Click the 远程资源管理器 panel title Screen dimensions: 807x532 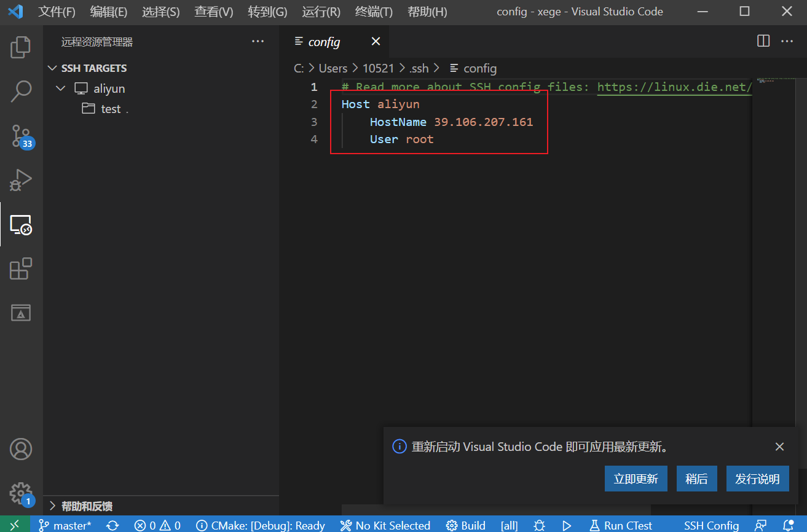[97, 42]
